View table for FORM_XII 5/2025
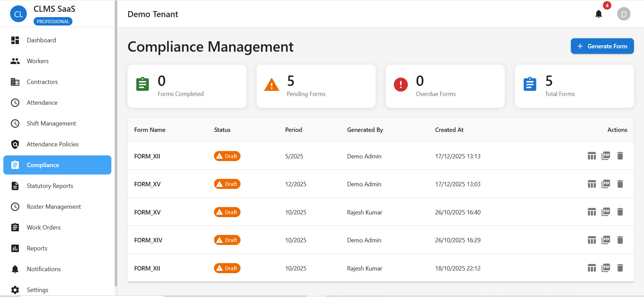This screenshot has width=644, height=297. tap(592, 156)
